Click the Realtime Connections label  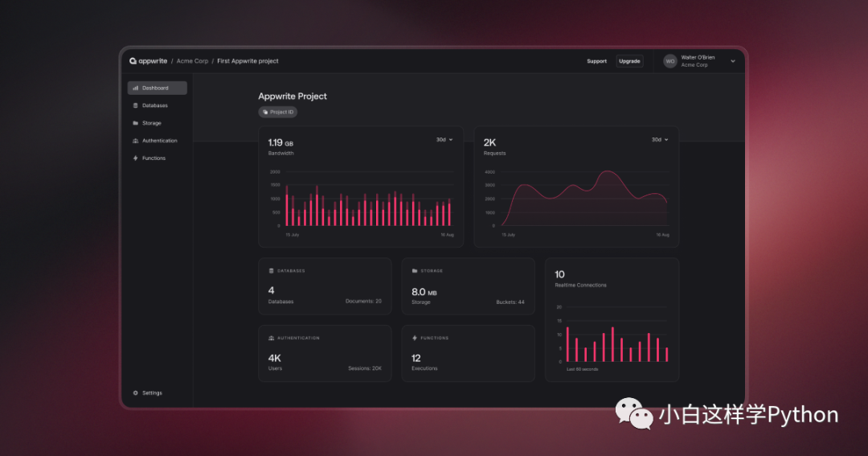click(x=581, y=285)
